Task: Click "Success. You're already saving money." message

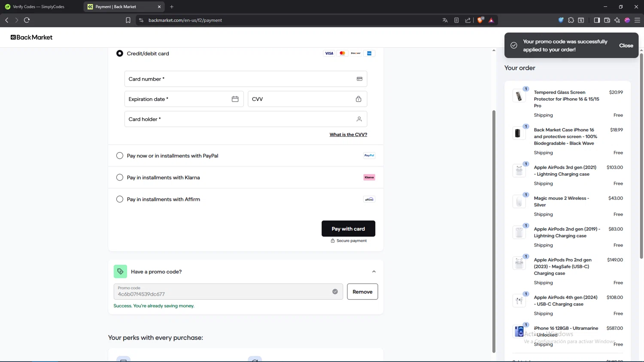Action: pos(154,306)
